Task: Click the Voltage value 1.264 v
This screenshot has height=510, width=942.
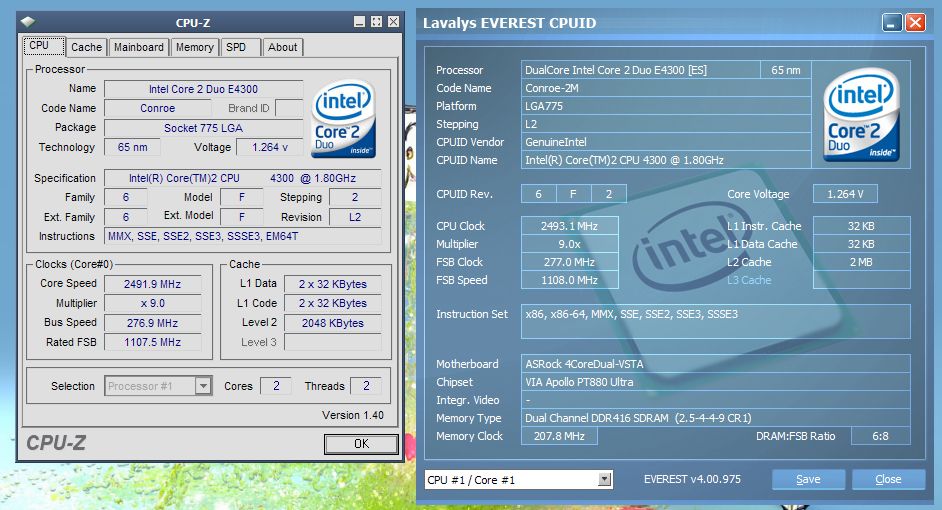Action: (x=270, y=147)
